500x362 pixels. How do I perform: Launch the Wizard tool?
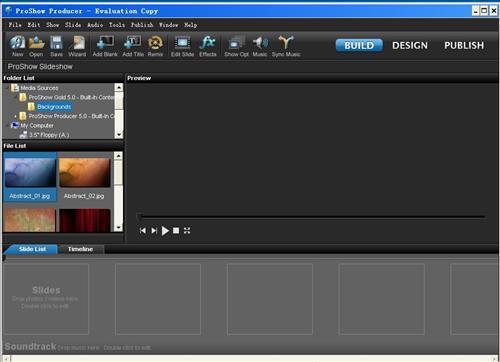point(77,46)
